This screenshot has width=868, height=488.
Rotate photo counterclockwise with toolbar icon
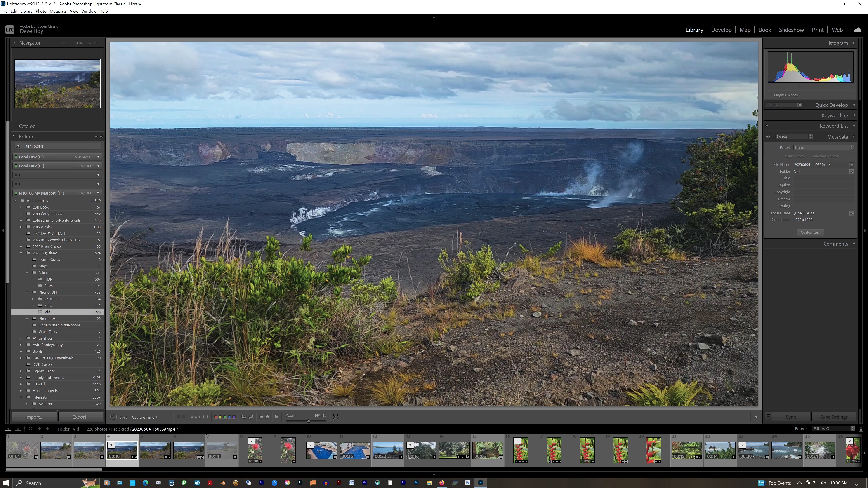pos(244,417)
